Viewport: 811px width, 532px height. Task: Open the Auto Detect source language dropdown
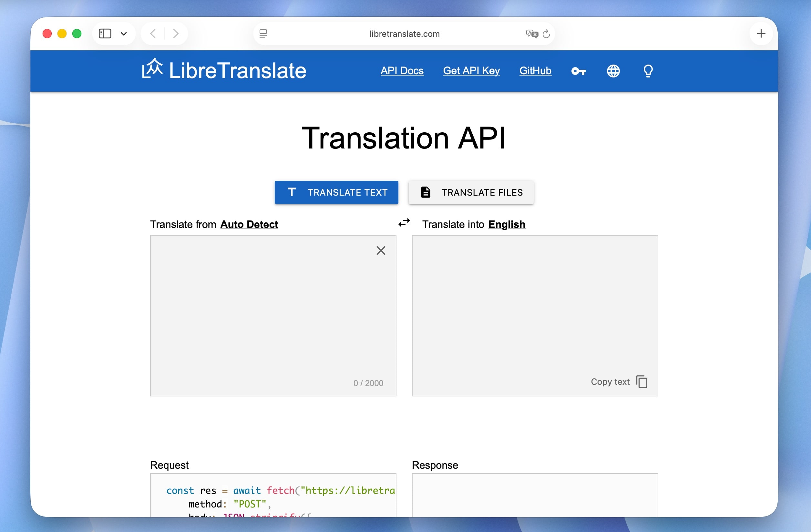pyautogui.click(x=249, y=224)
